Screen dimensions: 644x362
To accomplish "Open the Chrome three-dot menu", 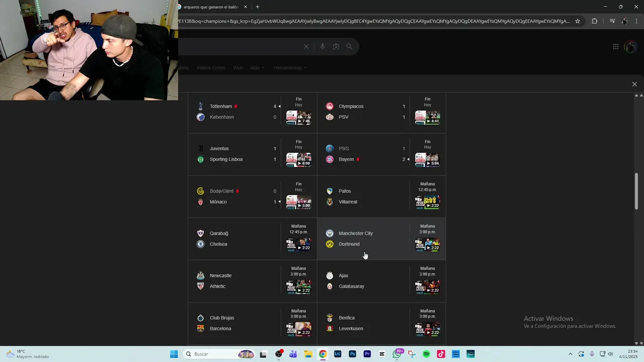I will (637, 21).
